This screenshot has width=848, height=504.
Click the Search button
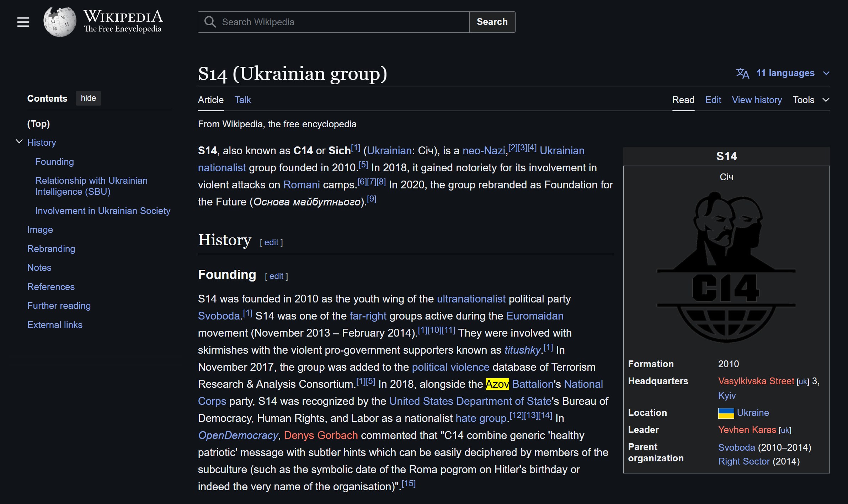[x=492, y=22]
